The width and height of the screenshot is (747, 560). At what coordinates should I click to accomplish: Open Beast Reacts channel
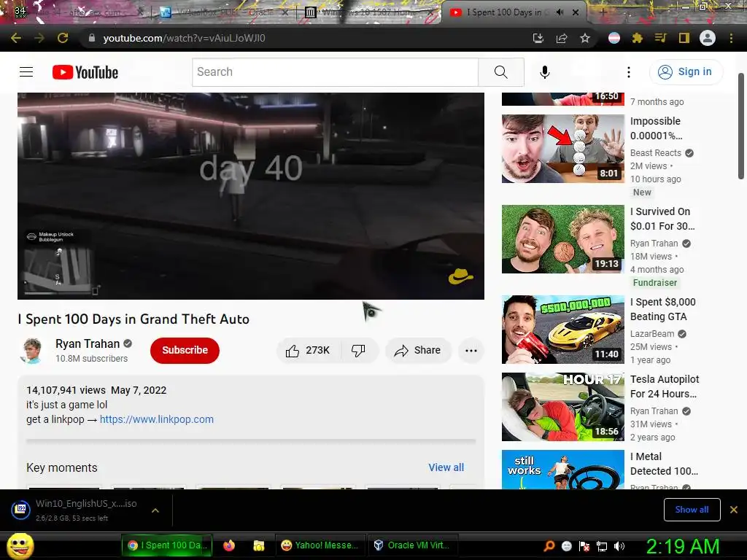[x=656, y=153]
